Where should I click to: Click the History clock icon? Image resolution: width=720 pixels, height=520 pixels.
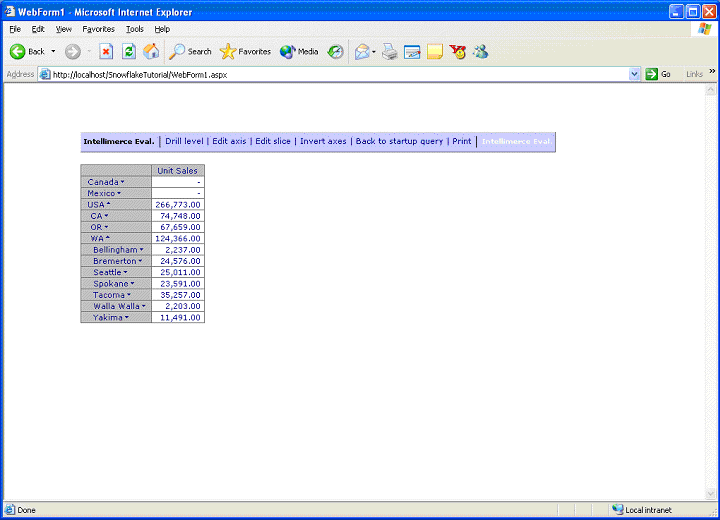pyautogui.click(x=335, y=51)
